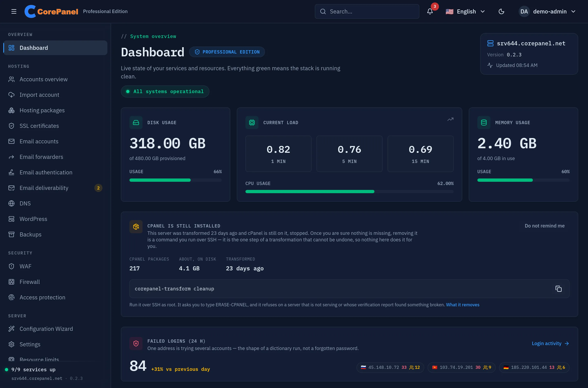Click the search magnifier icon
This screenshot has width=588, height=388.
(x=323, y=11)
